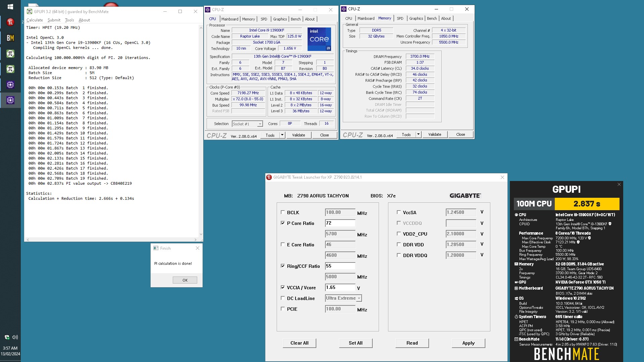Image resolution: width=644 pixels, height=362 pixels.
Task: Click the Finish dialog title bar icon
Action: coord(156,248)
